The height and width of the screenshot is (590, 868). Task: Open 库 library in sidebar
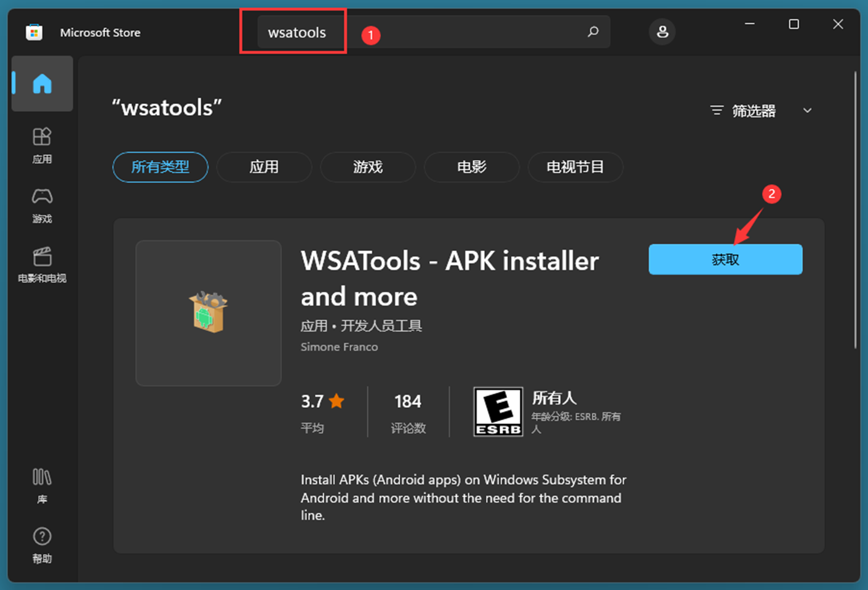pos(42,486)
